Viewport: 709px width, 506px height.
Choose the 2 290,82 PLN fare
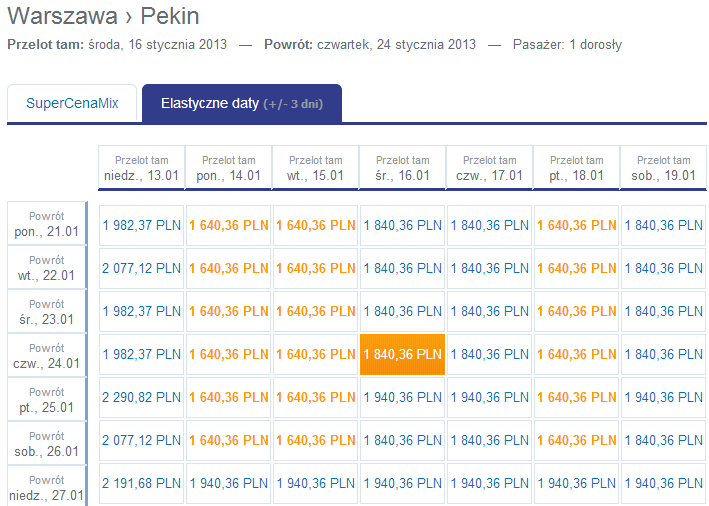tap(141, 398)
